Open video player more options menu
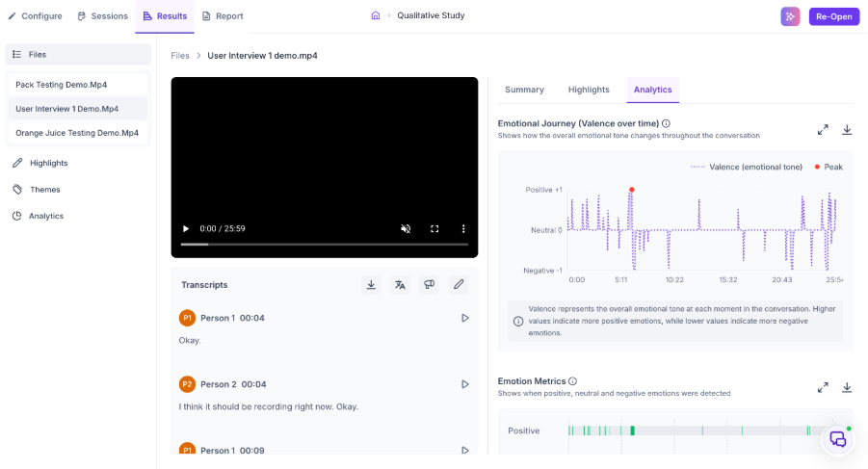868x469 pixels. (463, 228)
